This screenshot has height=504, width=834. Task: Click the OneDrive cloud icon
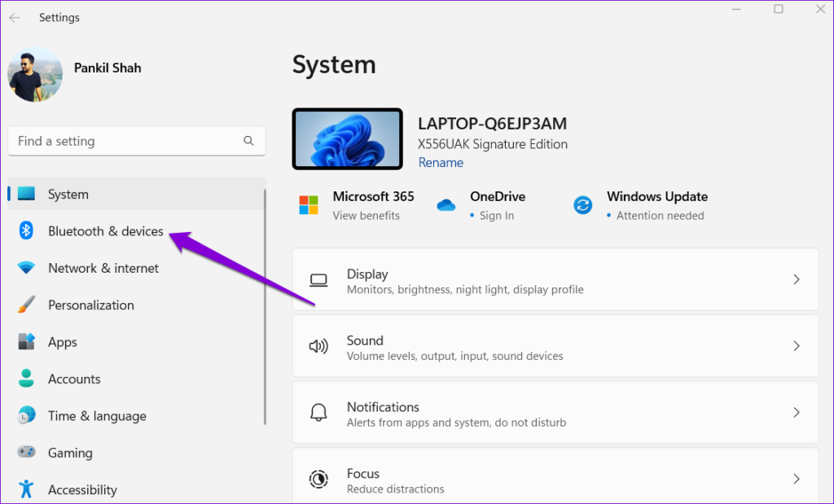(446, 205)
